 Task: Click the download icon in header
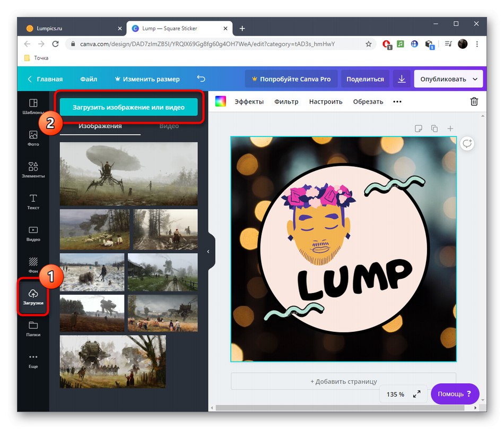point(402,79)
